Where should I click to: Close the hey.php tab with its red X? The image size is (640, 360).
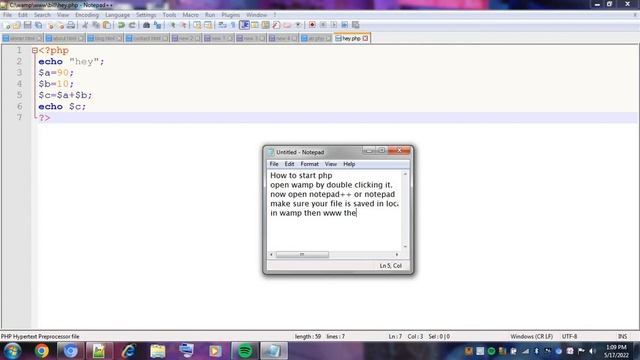pos(365,38)
